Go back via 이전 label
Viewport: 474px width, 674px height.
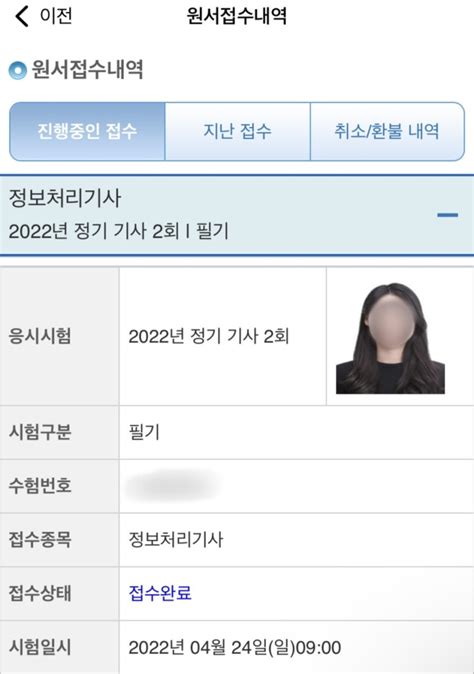coord(56,16)
